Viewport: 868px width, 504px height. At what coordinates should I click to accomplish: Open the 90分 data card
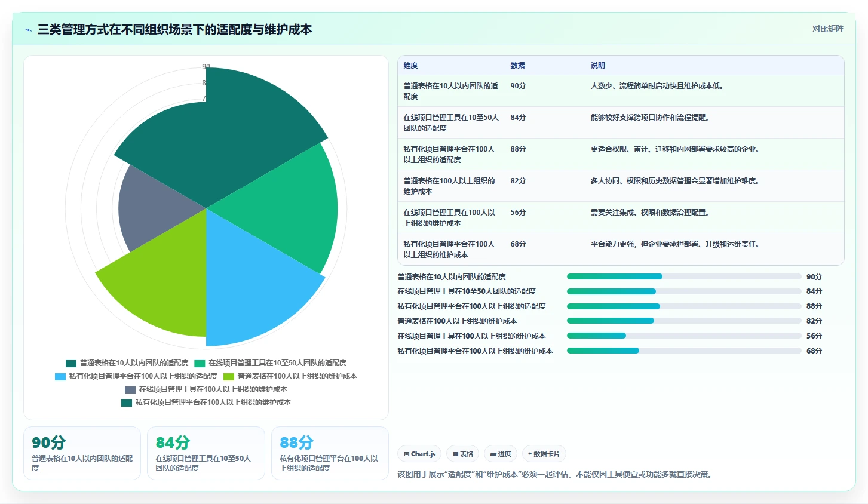tap(82, 453)
